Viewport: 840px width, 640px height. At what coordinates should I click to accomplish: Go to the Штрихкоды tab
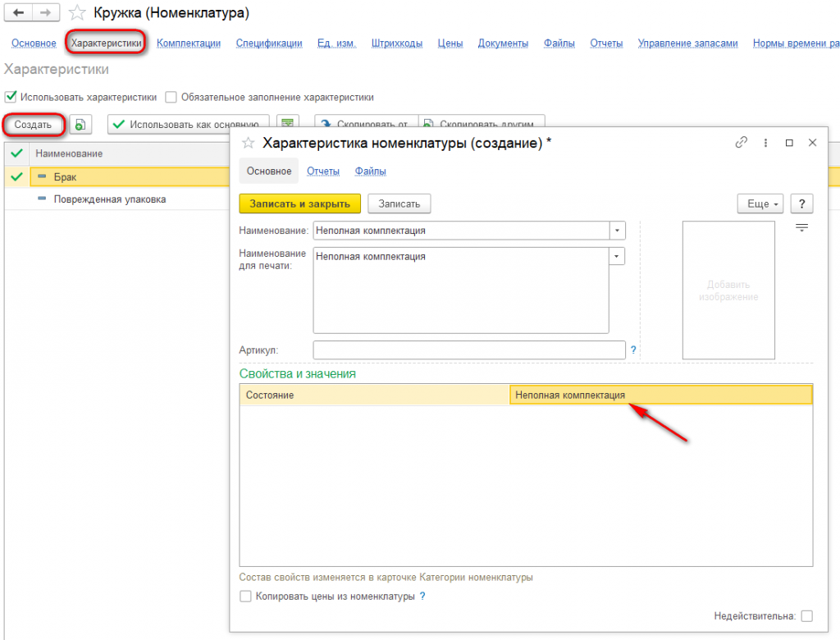click(397, 43)
